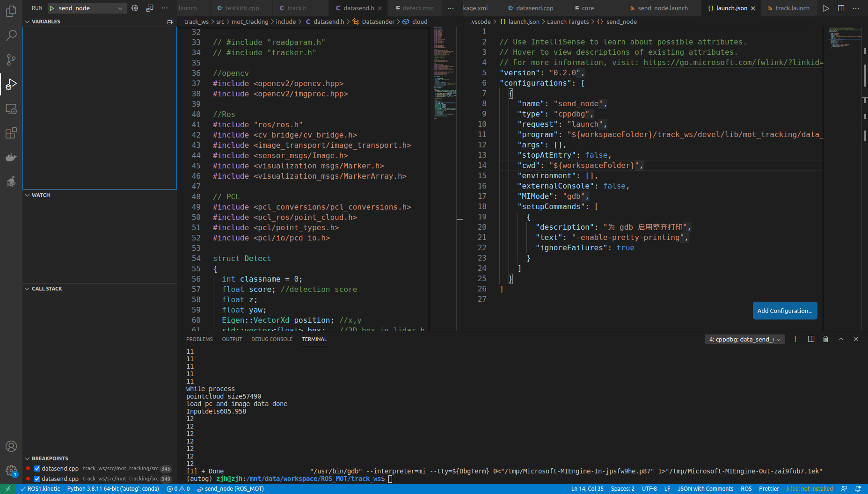This screenshot has height=494, width=868.
Task: Switch to the send_node.launch tab
Action: pyautogui.click(x=662, y=8)
